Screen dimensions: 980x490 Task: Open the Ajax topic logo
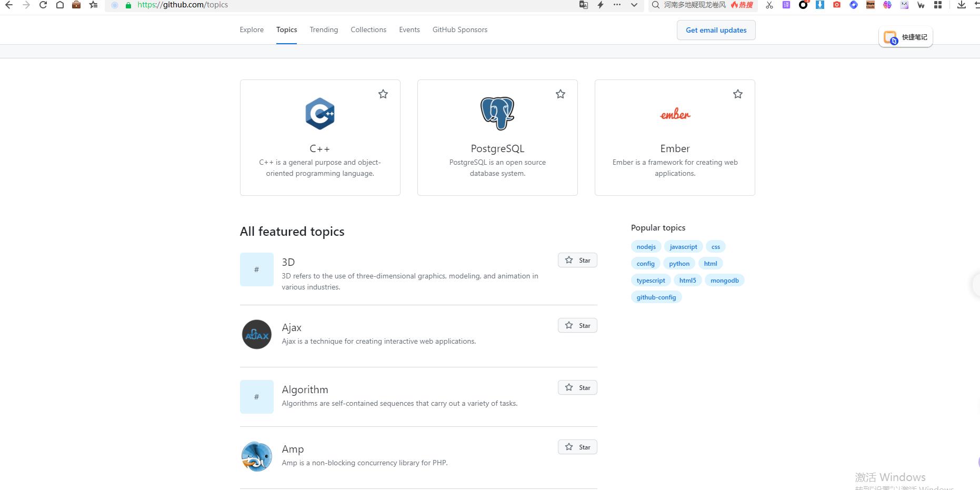[256, 334]
